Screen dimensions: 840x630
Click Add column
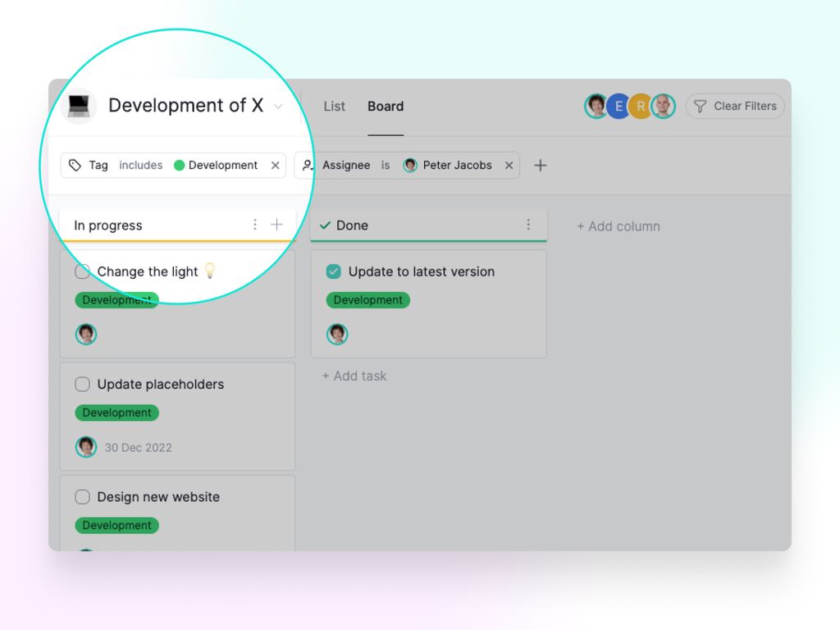(619, 226)
